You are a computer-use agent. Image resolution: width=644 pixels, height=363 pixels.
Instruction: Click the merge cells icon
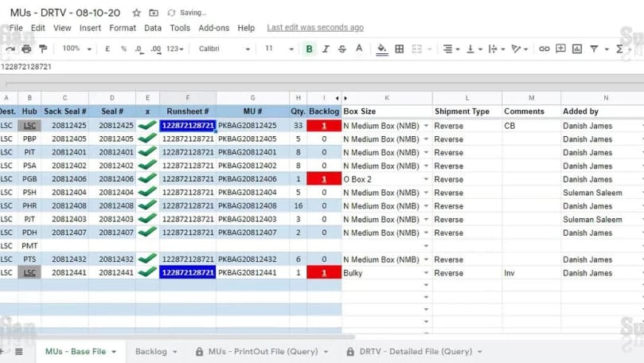[x=417, y=49]
